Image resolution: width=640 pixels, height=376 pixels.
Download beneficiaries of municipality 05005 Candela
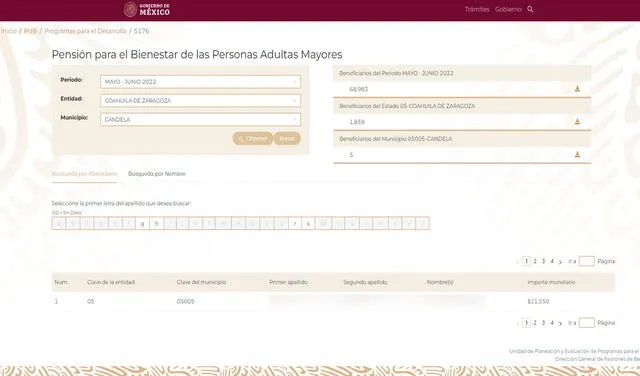click(x=577, y=154)
